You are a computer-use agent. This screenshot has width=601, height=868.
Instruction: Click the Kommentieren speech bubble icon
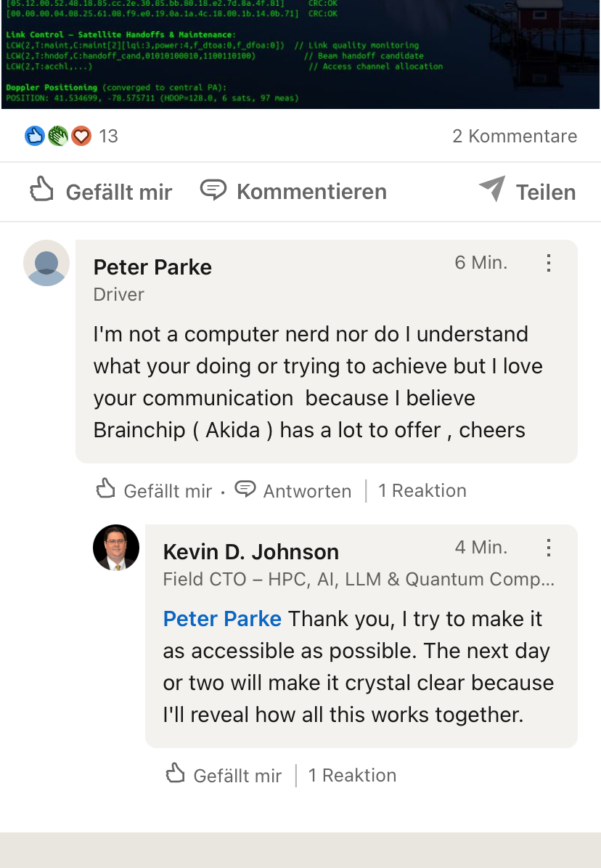click(x=213, y=190)
